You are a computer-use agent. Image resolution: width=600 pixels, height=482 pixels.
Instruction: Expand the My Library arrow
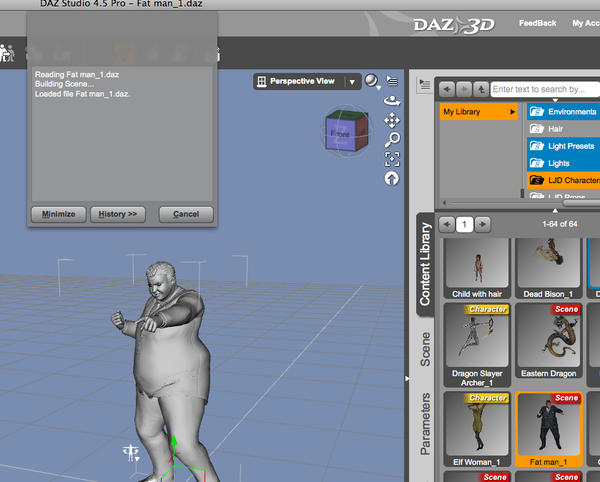point(512,112)
